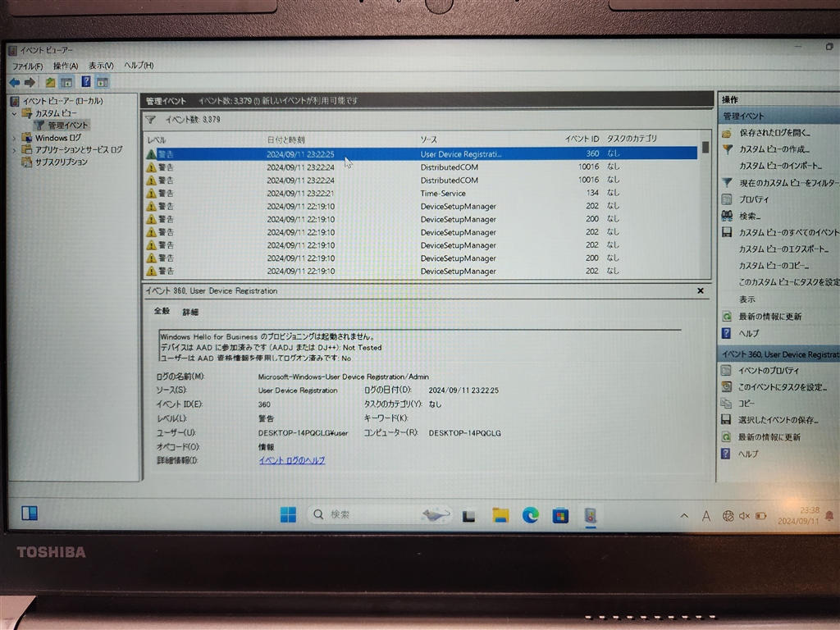Open the 操作(A) menu
This screenshot has width=840, height=630.
point(66,66)
